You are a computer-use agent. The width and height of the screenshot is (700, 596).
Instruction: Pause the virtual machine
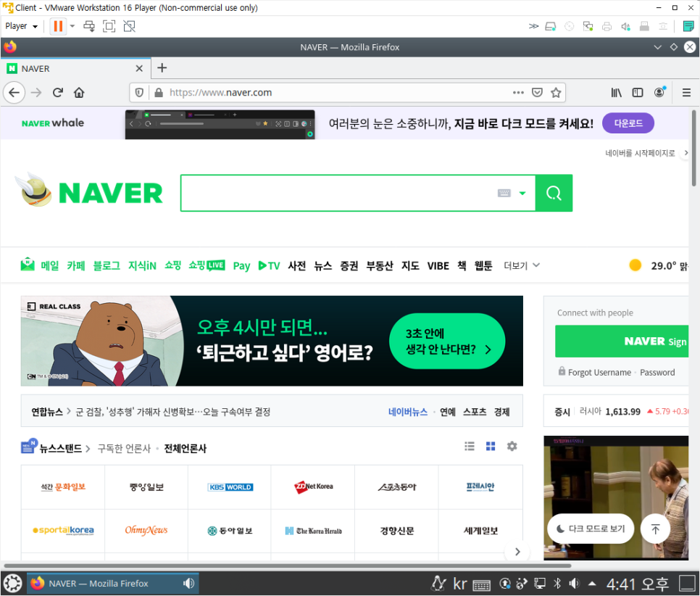58,26
